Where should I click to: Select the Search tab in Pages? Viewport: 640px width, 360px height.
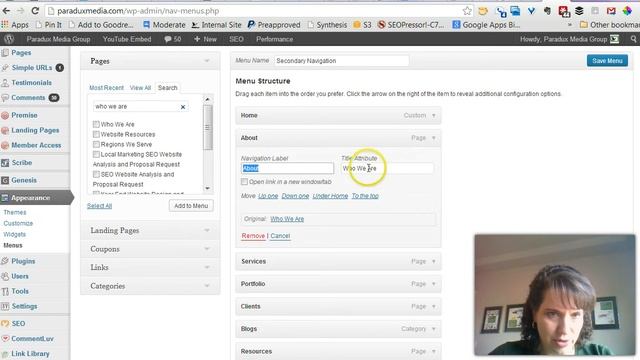pos(168,88)
